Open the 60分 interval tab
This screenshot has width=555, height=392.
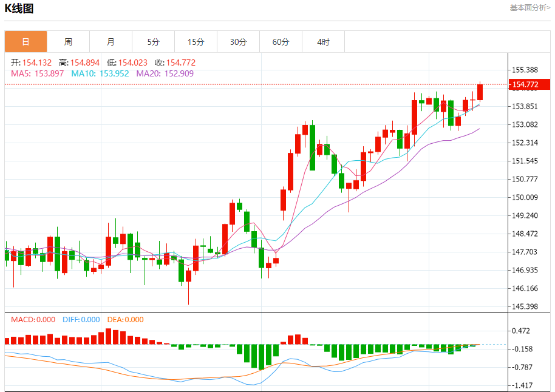pyautogui.click(x=281, y=42)
